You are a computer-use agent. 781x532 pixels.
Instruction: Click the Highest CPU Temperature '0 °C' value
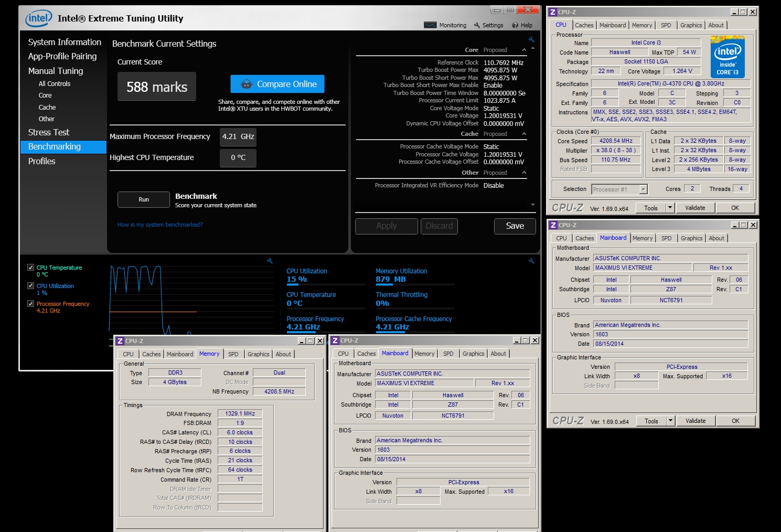click(238, 157)
